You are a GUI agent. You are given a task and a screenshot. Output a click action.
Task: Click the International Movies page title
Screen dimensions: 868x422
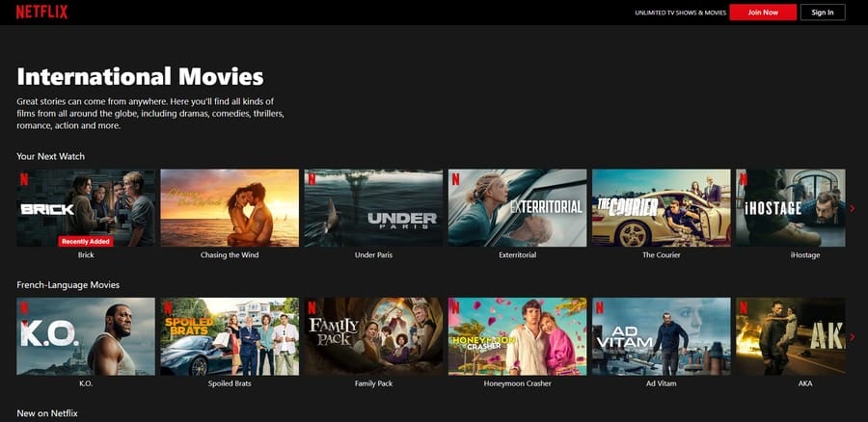140,76
